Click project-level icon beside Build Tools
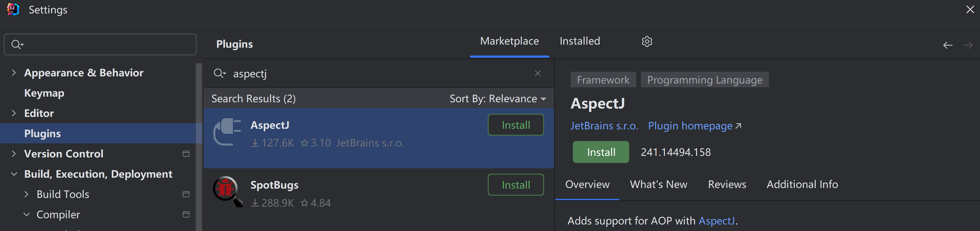Screen dimensions: 980x231 186,195
